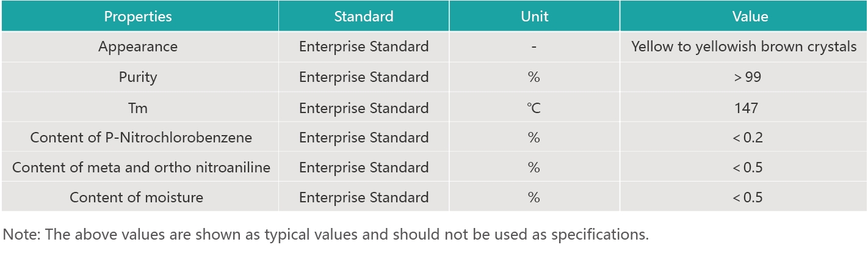Select Content of P-Nitrochlorobenzene cell
The height and width of the screenshot is (261, 868).
tap(141, 138)
